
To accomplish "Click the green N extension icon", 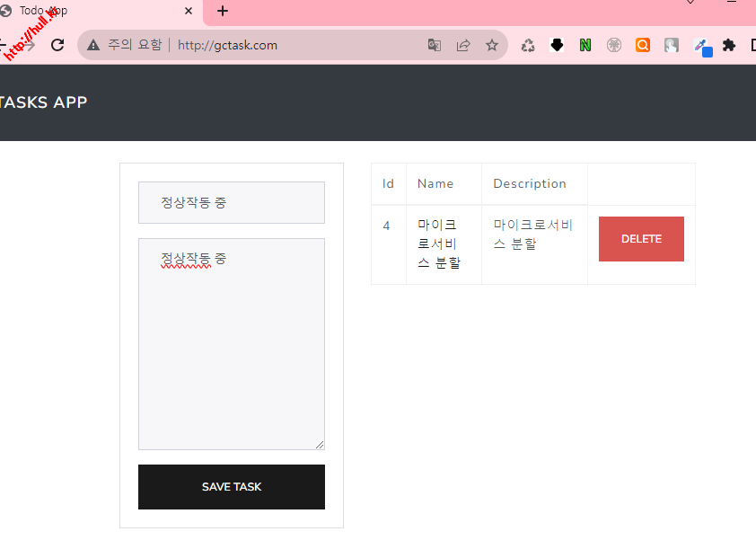I will coord(585,45).
